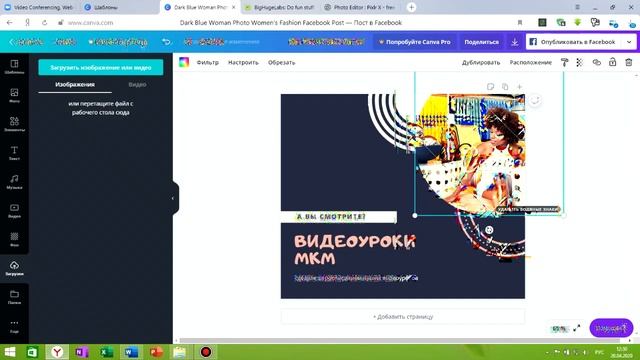Click the browser back arrow
Viewport: 640px width, 360px height.
[10, 23]
